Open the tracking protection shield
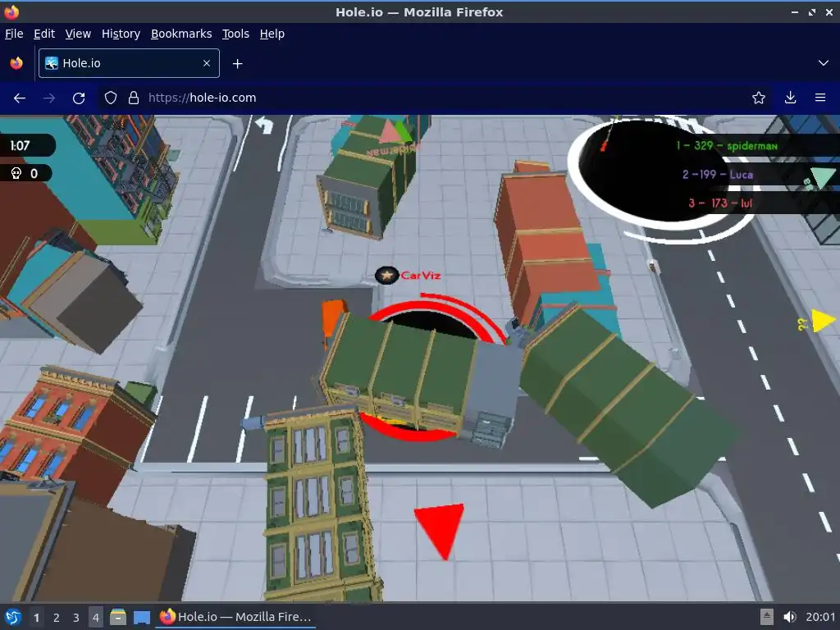Screen dimensions: 840x630 click(111, 98)
